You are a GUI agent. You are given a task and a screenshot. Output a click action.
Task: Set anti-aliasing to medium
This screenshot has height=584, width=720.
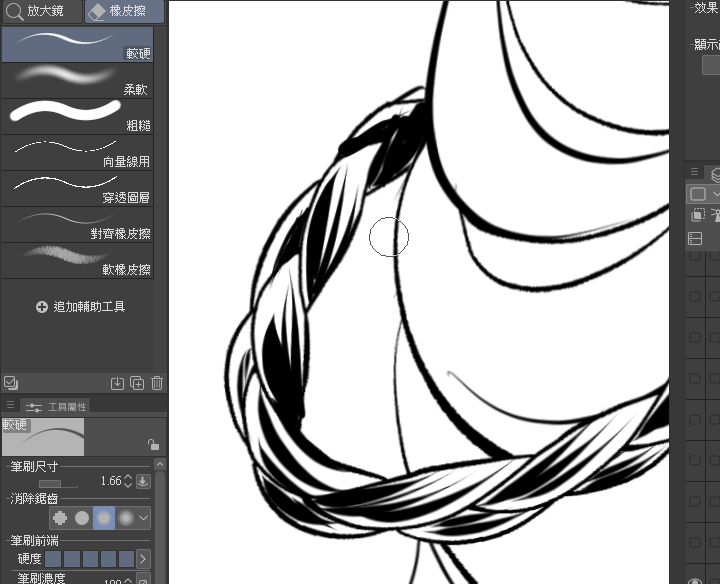point(104,518)
